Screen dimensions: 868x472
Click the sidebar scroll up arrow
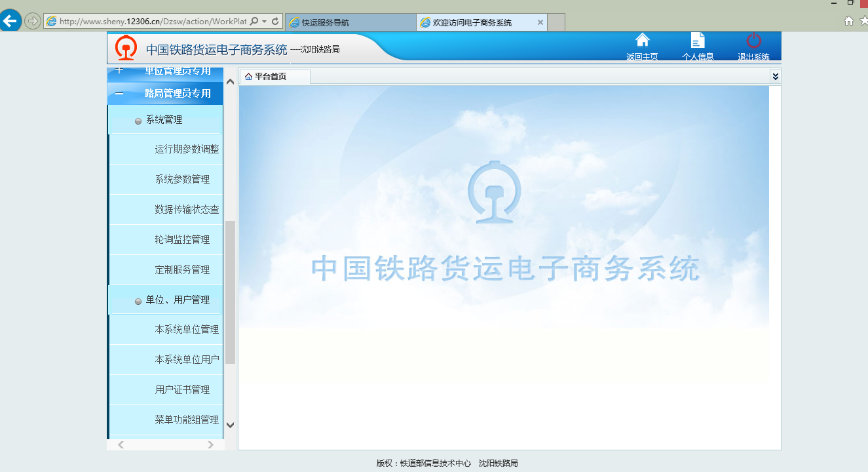click(230, 82)
